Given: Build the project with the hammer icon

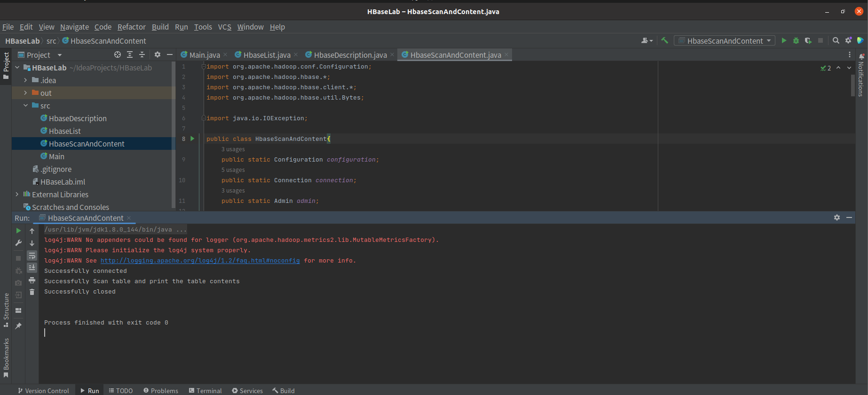Looking at the screenshot, I should click(664, 40).
